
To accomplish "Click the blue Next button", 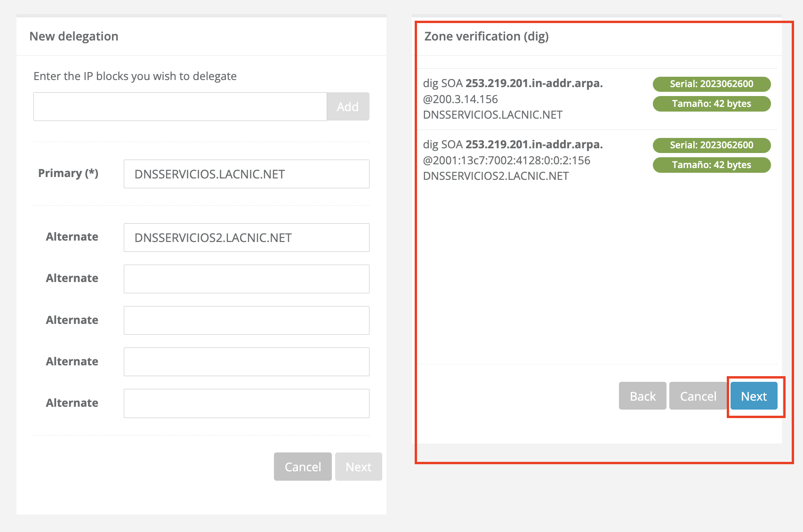I will tap(754, 396).
